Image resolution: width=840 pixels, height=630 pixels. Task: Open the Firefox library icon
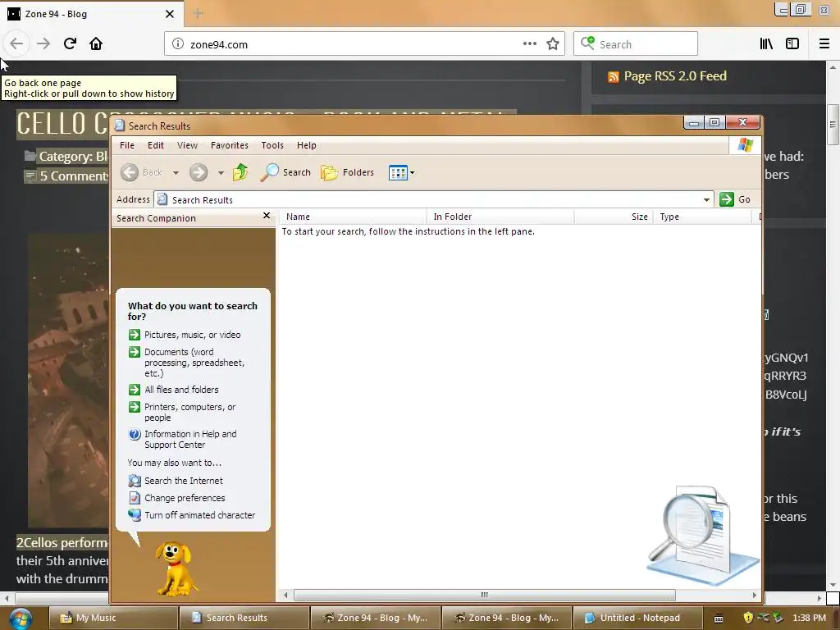pos(766,44)
